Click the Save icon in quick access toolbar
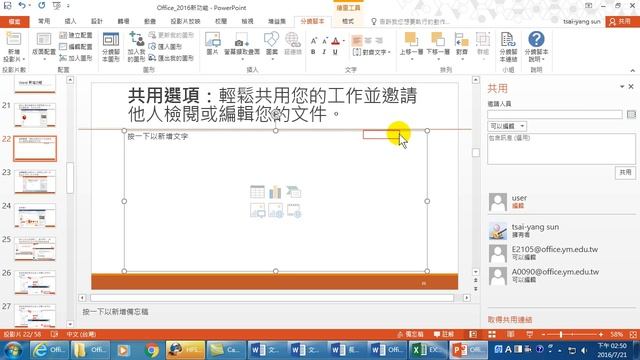 pos(7,6)
